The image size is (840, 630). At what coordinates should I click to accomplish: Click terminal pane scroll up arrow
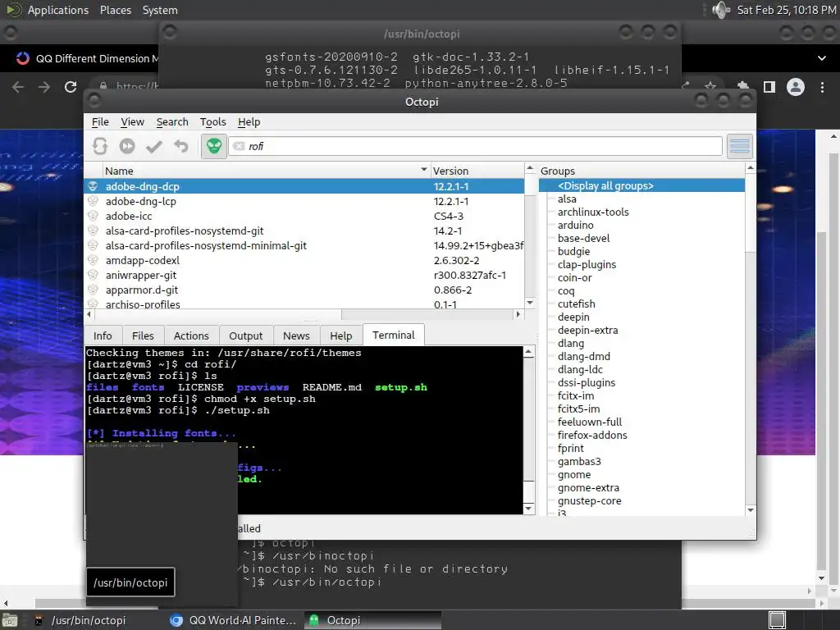529,352
